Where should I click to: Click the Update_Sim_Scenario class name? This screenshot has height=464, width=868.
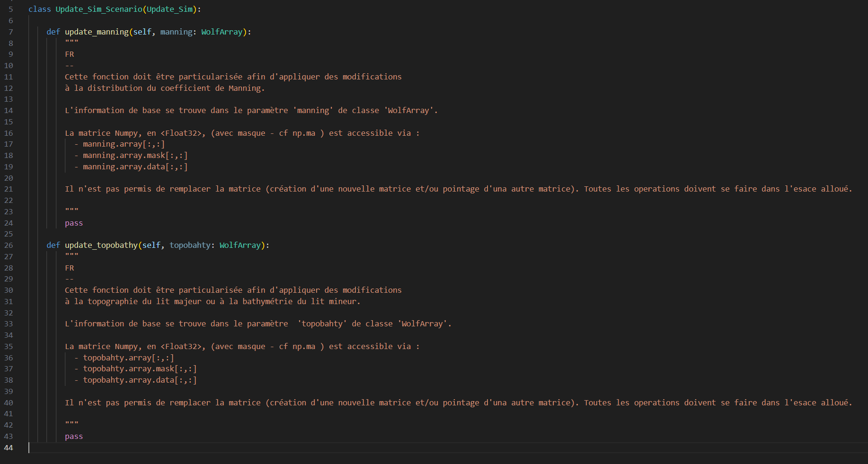point(98,9)
